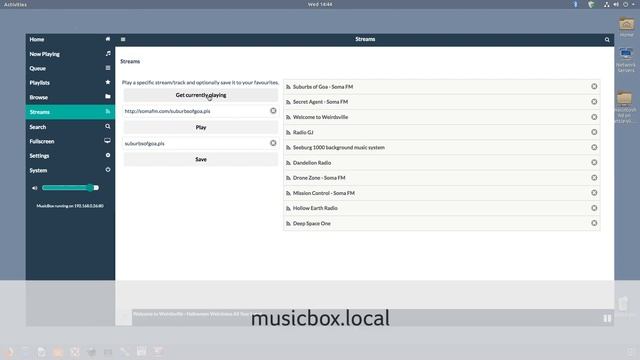The height and width of the screenshot is (360, 640).
Task: Click the Play button
Action: [201, 127]
